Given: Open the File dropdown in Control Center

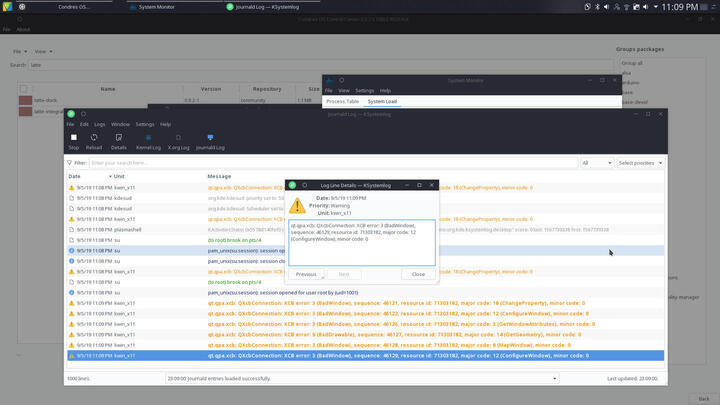Looking at the screenshot, I should (20, 51).
